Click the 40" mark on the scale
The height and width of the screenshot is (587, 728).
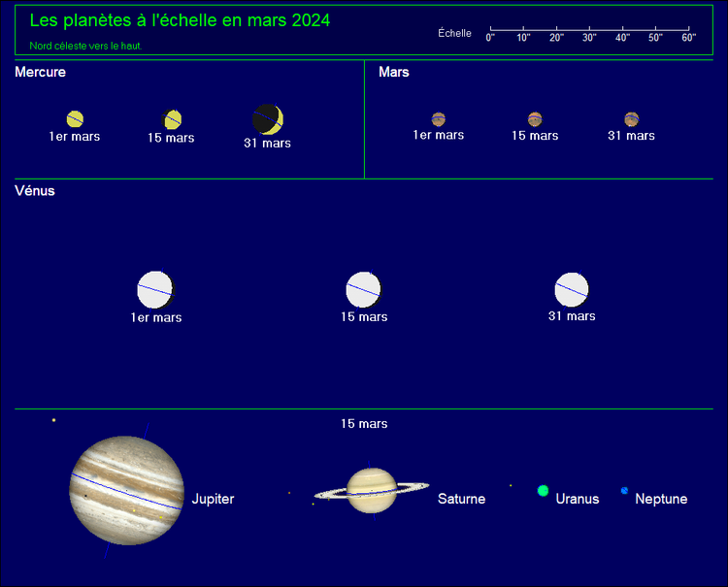tap(622, 37)
